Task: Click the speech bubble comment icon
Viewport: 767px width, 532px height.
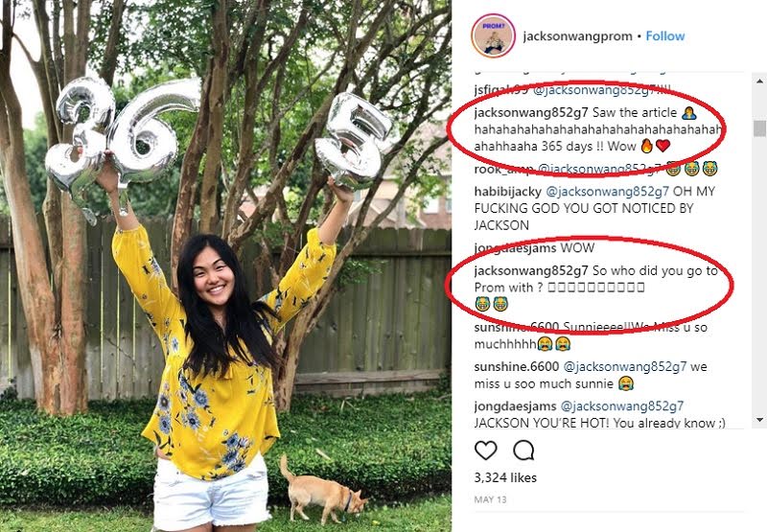Action: point(523,451)
